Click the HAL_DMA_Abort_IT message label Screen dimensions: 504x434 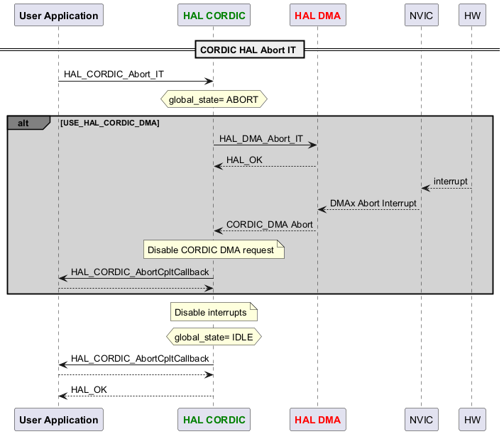pyautogui.click(x=261, y=139)
